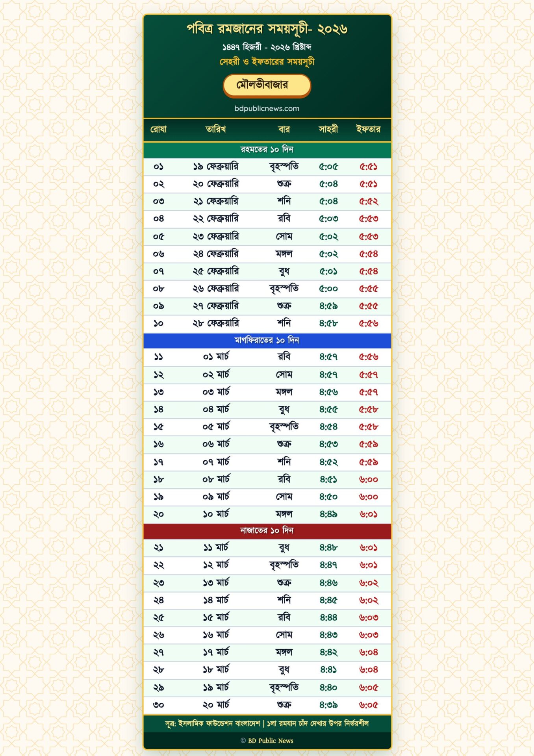Choose the নাজাতের ১০ দিন red banner

267,531
